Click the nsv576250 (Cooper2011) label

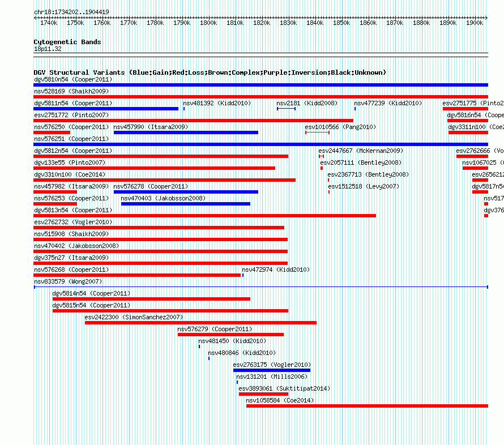point(71,127)
